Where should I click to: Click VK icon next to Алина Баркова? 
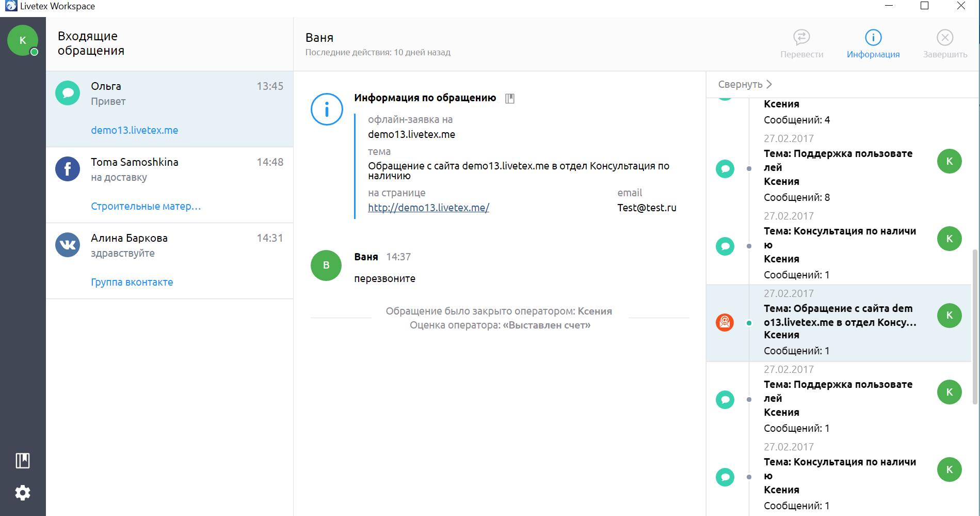click(x=68, y=245)
